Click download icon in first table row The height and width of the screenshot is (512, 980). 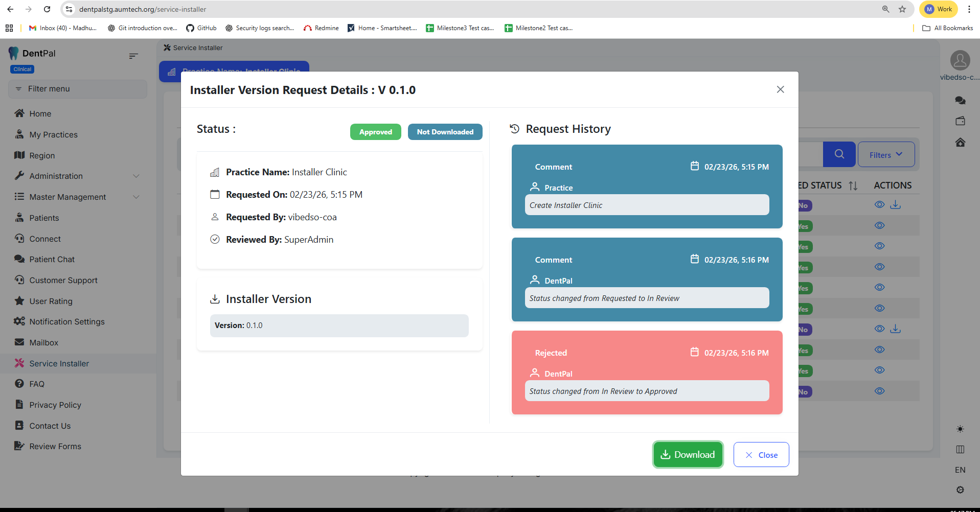tap(896, 205)
